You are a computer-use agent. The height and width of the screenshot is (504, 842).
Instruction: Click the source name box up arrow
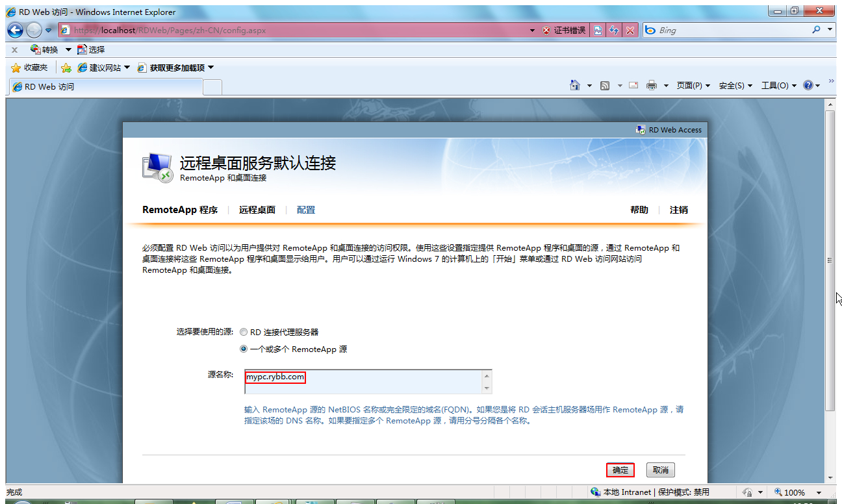point(487,375)
